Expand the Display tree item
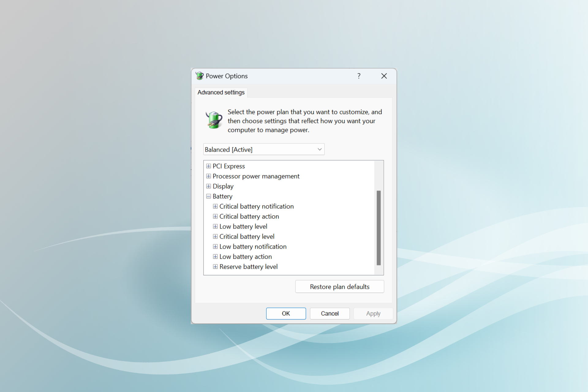Screen dimensions: 588x392 click(x=209, y=186)
